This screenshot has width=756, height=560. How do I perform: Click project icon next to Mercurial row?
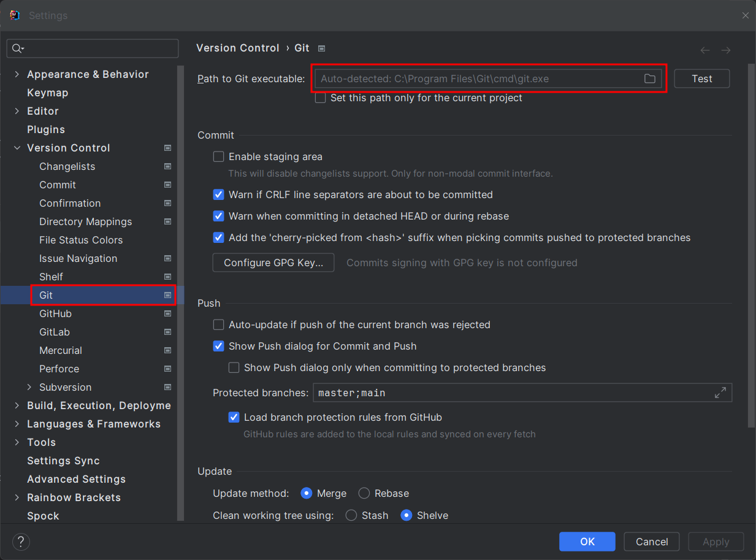[167, 350]
